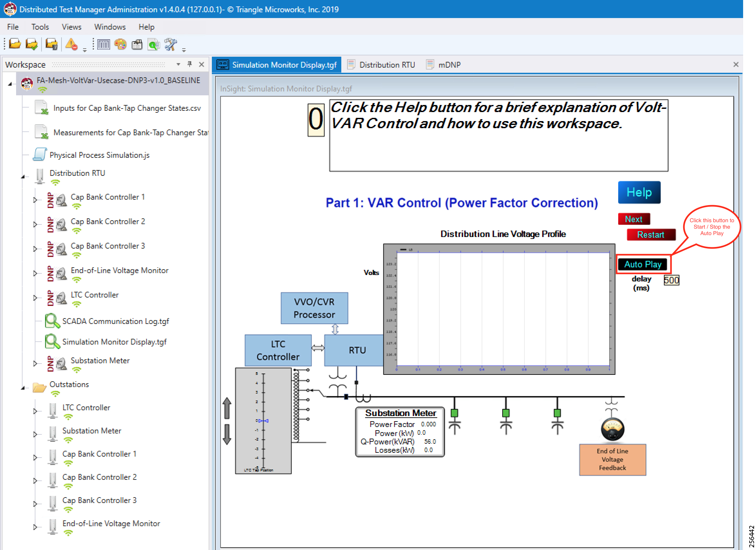Image resolution: width=756 pixels, height=550 pixels.
Task: Select Physical Process Simulation.js script
Action: 99,155
